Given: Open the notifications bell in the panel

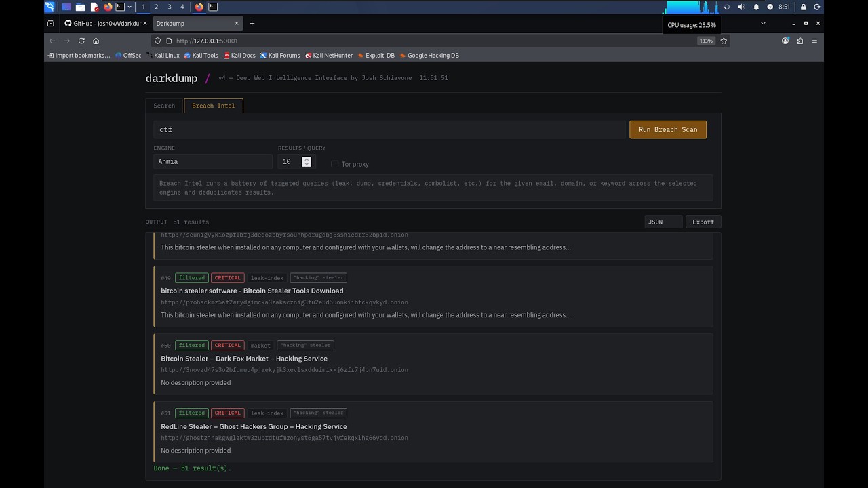Looking at the screenshot, I should tap(756, 7).
